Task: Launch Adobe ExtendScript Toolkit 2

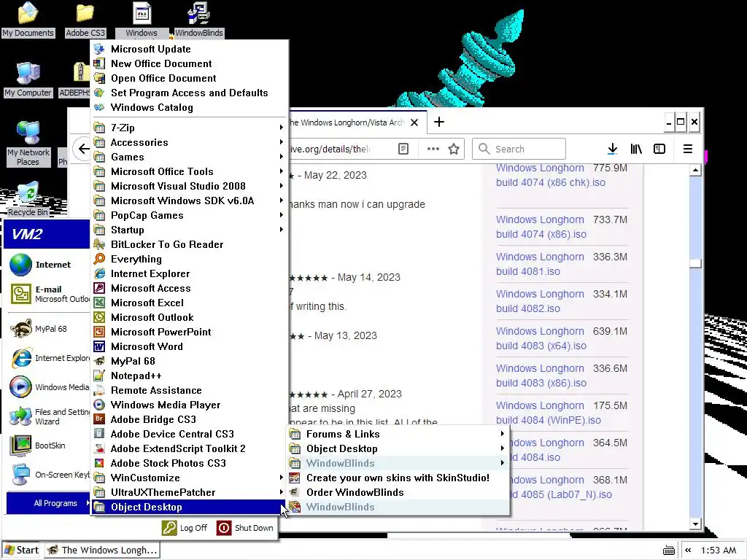Action: 189,448
